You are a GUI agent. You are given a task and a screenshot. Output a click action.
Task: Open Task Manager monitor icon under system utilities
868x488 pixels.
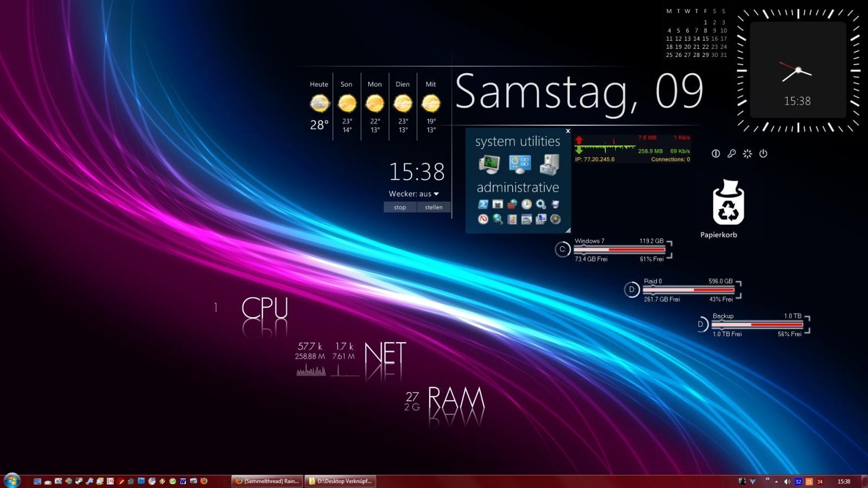489,164
